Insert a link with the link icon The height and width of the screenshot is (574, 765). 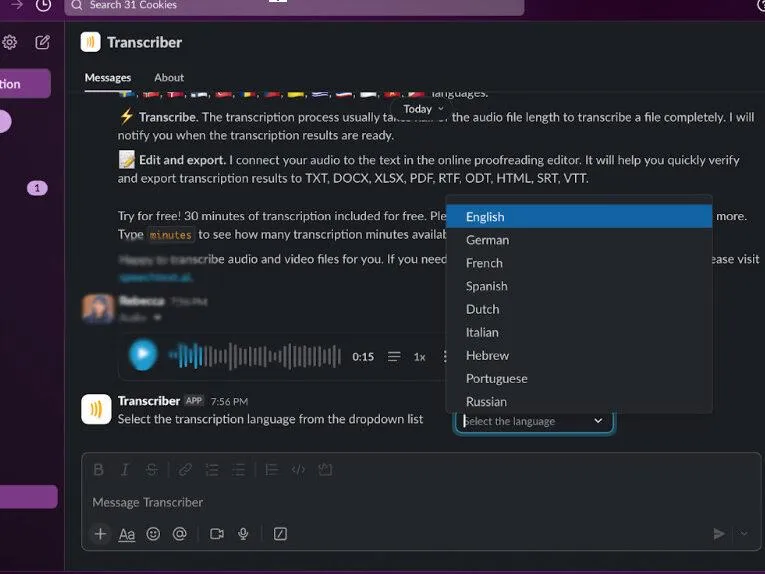(185, 470)
